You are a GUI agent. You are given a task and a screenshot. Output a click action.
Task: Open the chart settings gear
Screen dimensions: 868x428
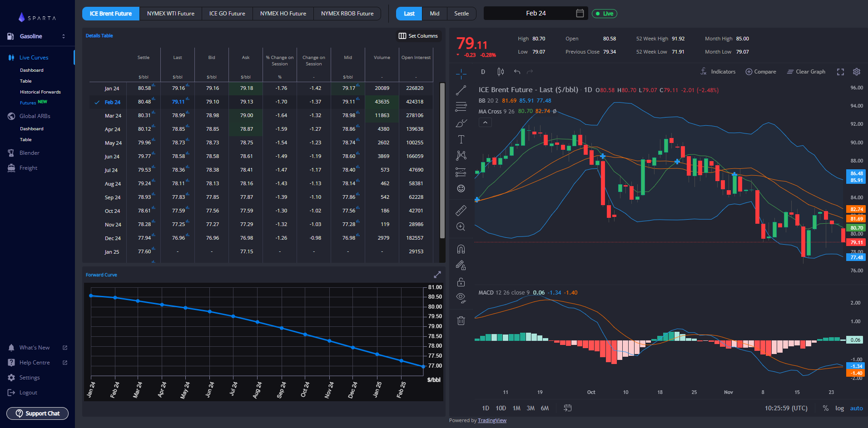pos(857,72)
